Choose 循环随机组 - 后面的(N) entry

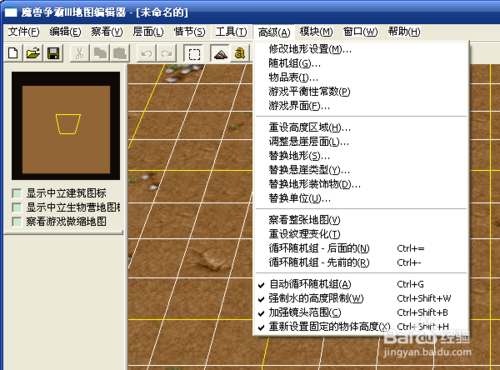pos(361,249)
